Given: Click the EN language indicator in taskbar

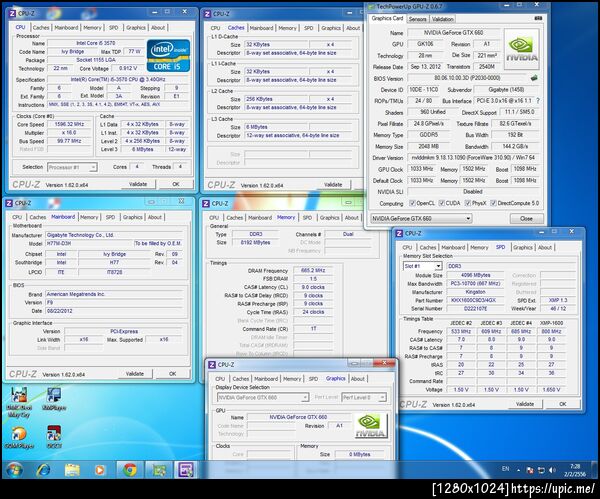Looking at the screenshot, I should pos(505,469).
